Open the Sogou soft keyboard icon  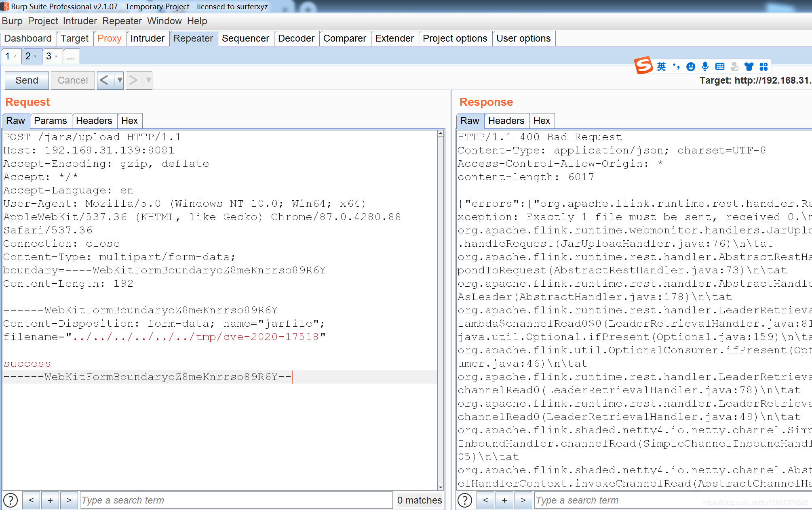point(720,67)
